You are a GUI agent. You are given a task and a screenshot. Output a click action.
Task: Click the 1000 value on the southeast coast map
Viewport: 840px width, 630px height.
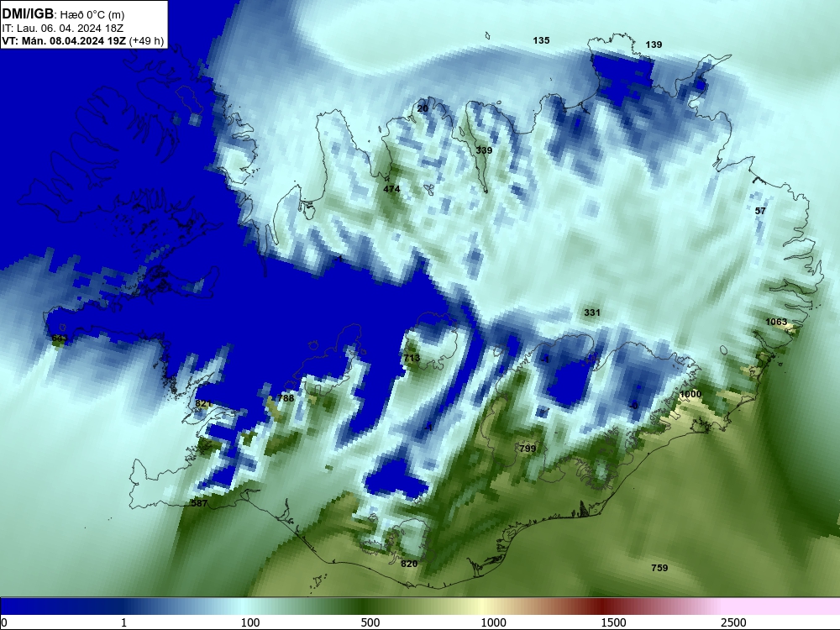(x=690, y=394)
